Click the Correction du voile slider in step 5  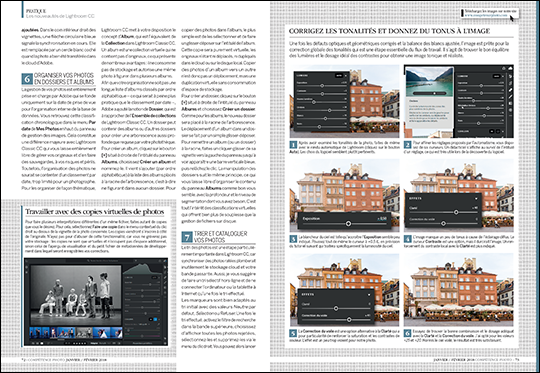pyautogui.click(x=336, y=320)
